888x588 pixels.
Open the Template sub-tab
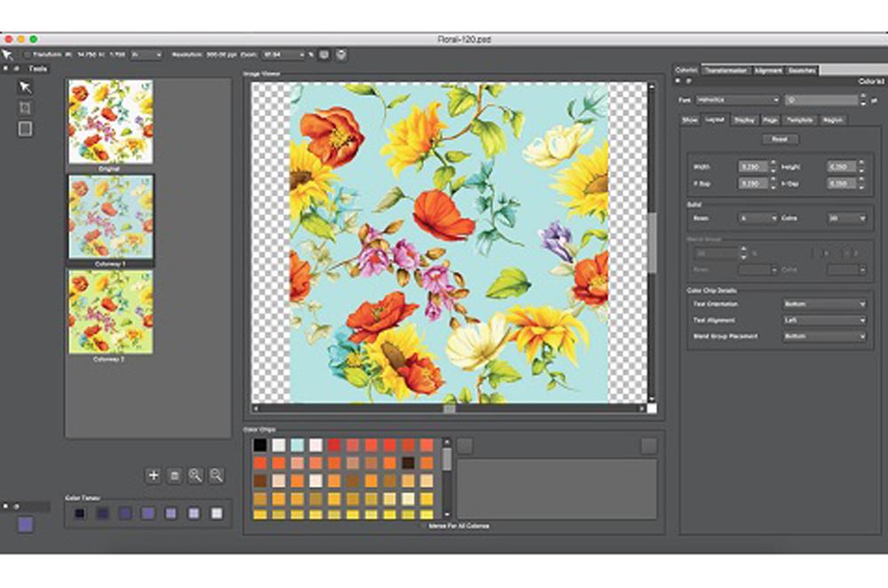pos(800,120)
